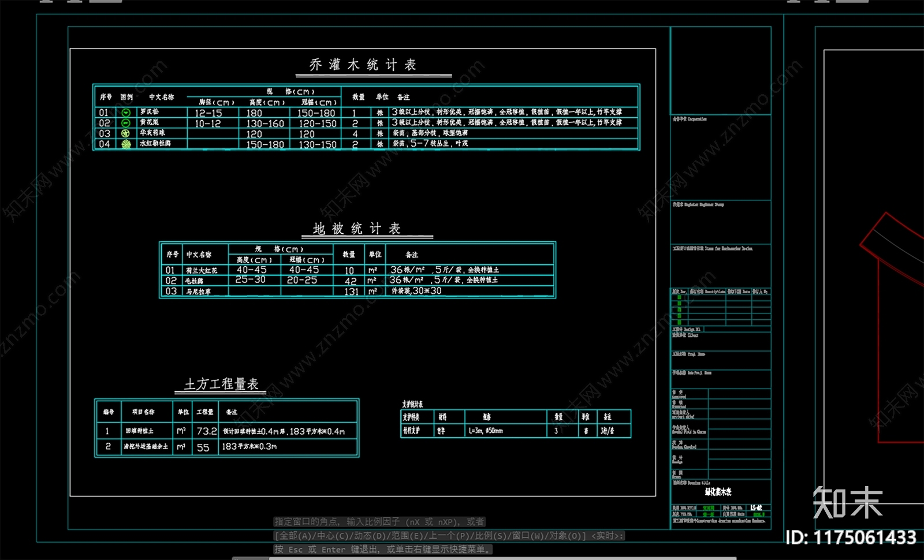Click the 罗汉松 plant name cell
Viewport: 924px width, 560px height.
(149, 112)
